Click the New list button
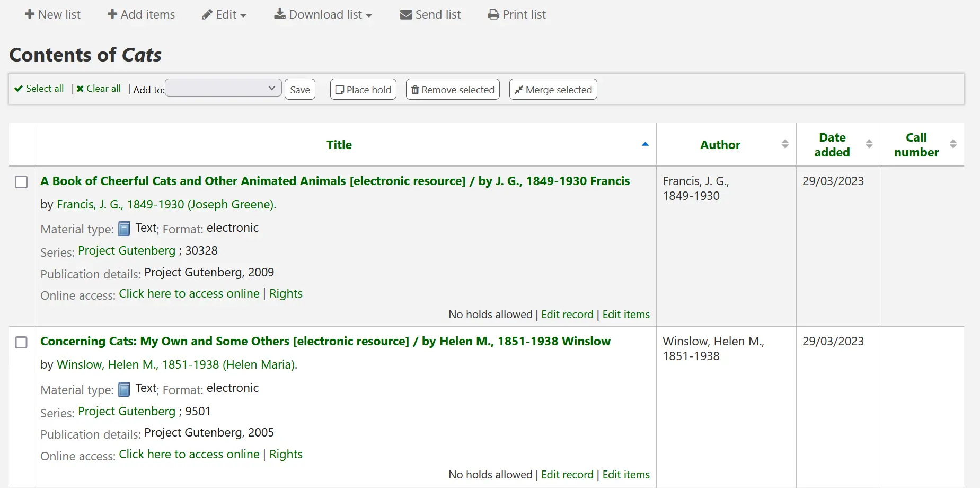 [52, 14]
